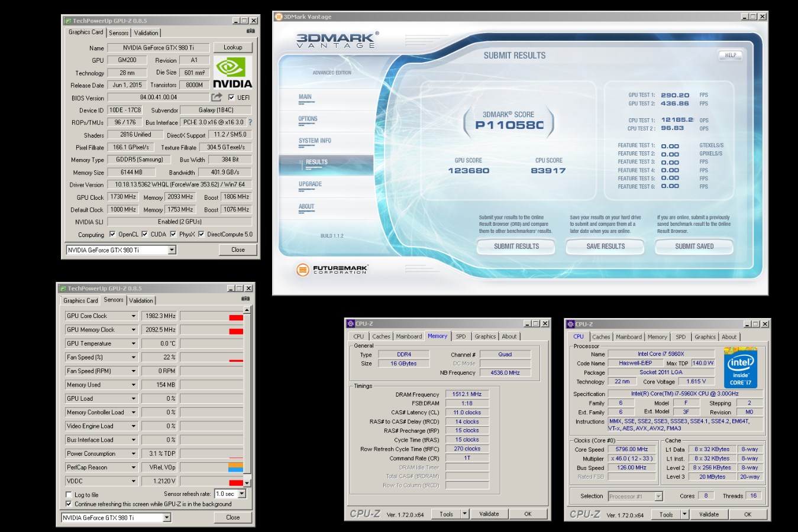Toggle Continue refreshing in background checkbox
The height and width of the screenshot is (532, 798).
(x=69, y=504)
